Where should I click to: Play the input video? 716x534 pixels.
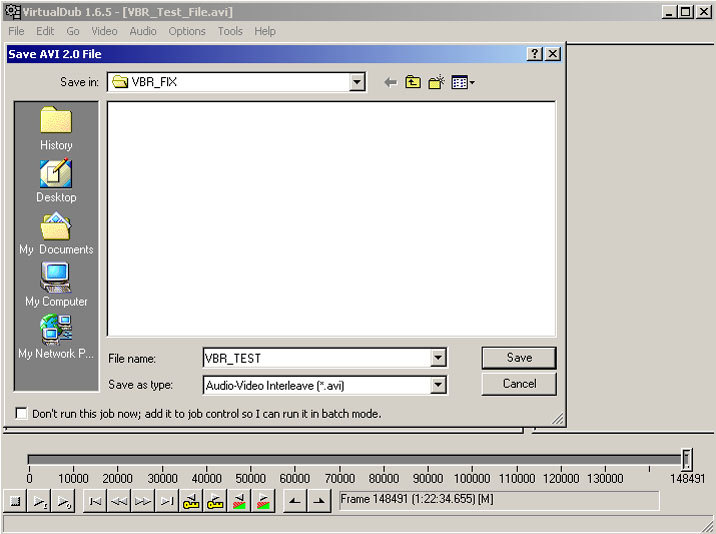(39, 502)
